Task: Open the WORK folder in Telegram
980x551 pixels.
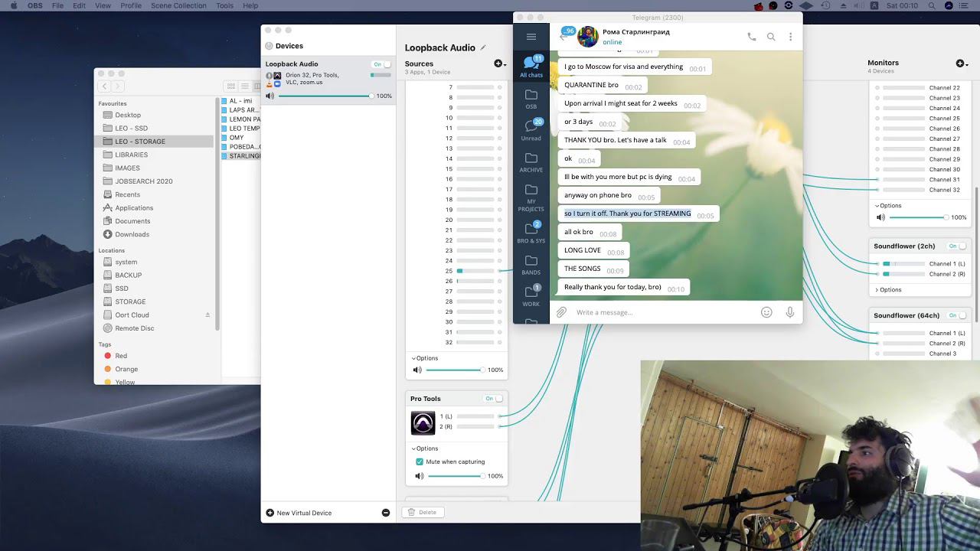Action: coord(531,296)
